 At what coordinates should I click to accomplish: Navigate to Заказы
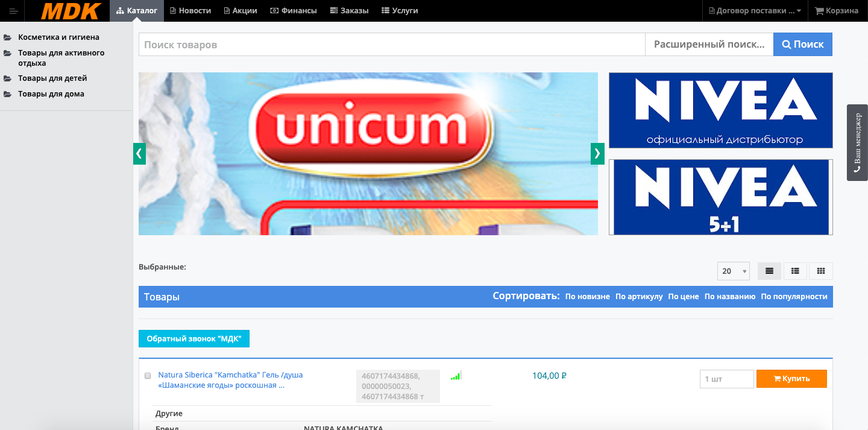coord(350,11)
